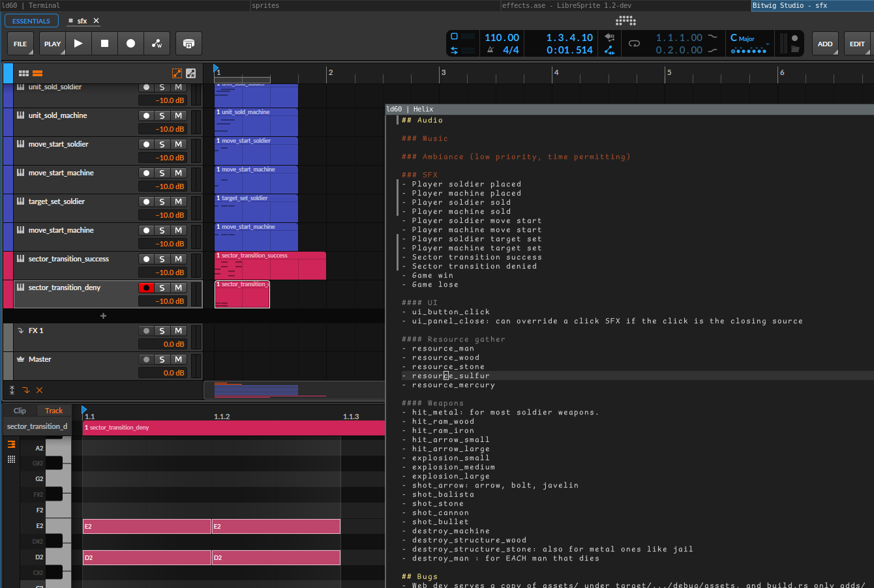The image size is (874, 588).
Task: Switch to clip launcher grid view icon
Action: tap(23, 74)
